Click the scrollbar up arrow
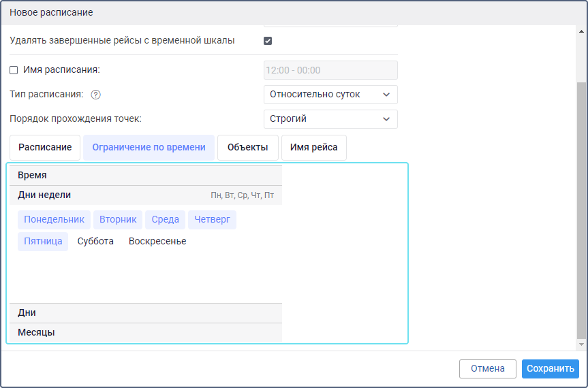This screenshot has width=588, height=388. tap(582, 31)
